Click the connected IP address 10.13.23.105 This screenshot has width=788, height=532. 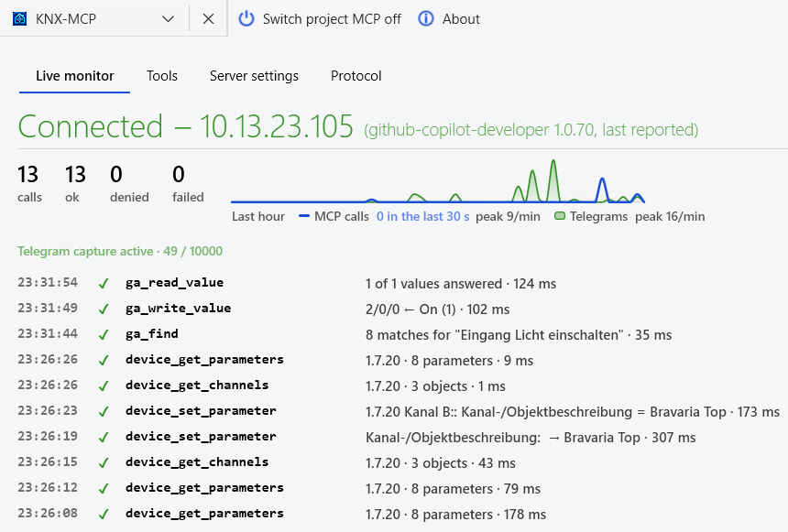277,126
